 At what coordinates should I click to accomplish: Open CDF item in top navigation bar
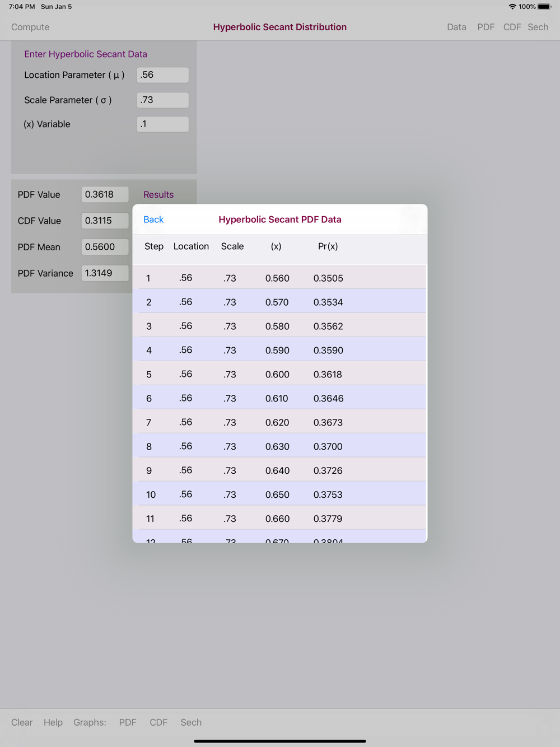pos(512,27)
